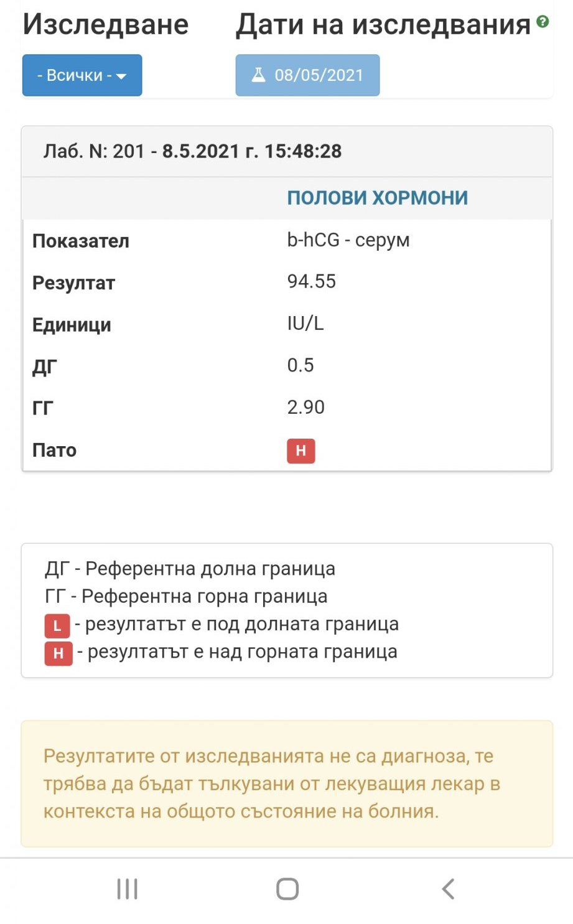Image resolution: width=573 pixels, height=924 pixels.
Task: Click the red H badge in the legend
Action: point(58,653)
